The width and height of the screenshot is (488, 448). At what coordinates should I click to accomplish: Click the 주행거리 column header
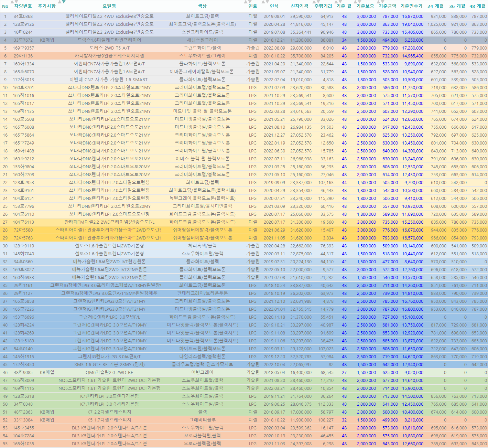(323, 6)
